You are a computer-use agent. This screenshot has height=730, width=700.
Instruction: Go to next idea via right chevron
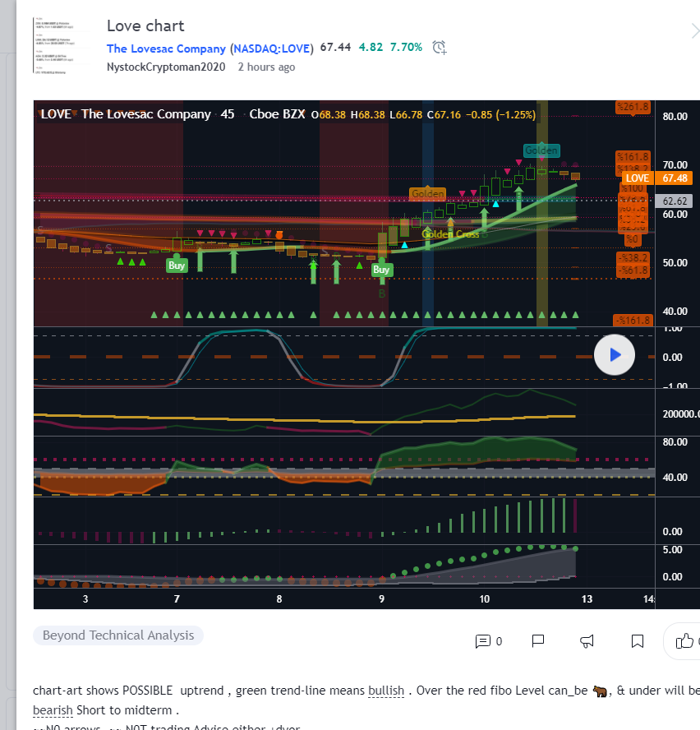coord(695,32)
